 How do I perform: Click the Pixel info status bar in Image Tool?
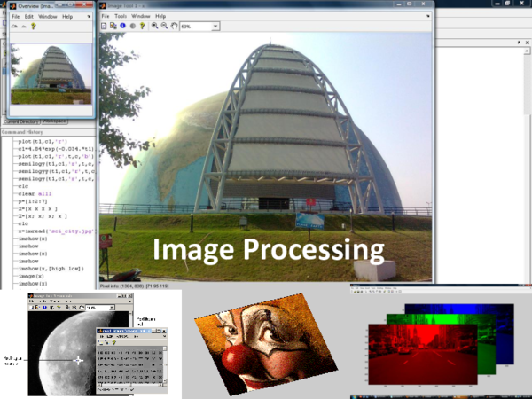click(x=134, y=286)
